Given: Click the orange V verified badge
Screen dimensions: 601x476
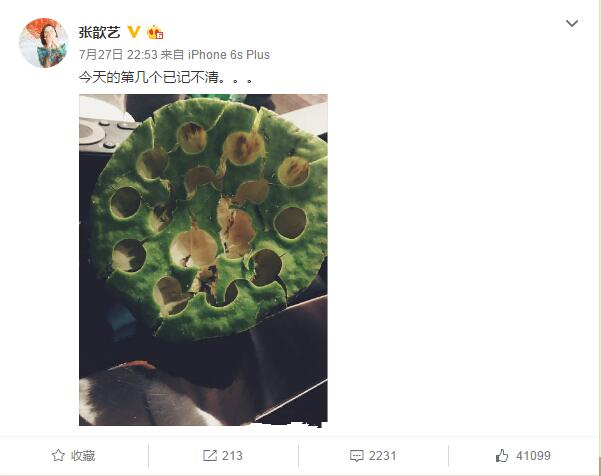Looking at the screenshot, I should pyautogui.click(x=134, y=32).
